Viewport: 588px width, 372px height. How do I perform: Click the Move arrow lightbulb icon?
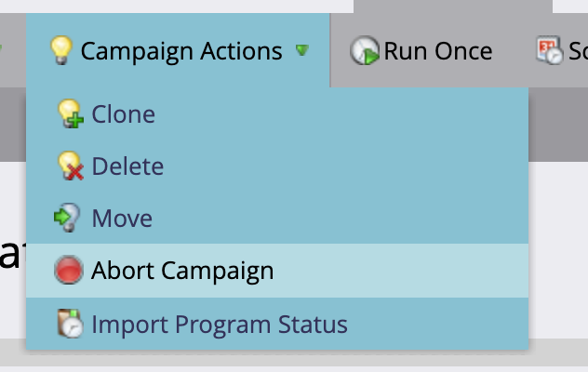click(x=68, y=218)
